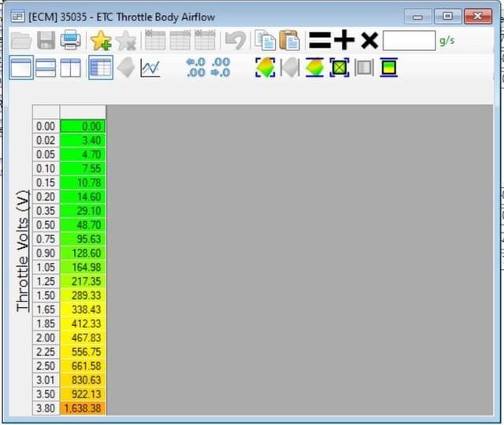
Task: Switch to single pane layout
Action: [21, 68]
